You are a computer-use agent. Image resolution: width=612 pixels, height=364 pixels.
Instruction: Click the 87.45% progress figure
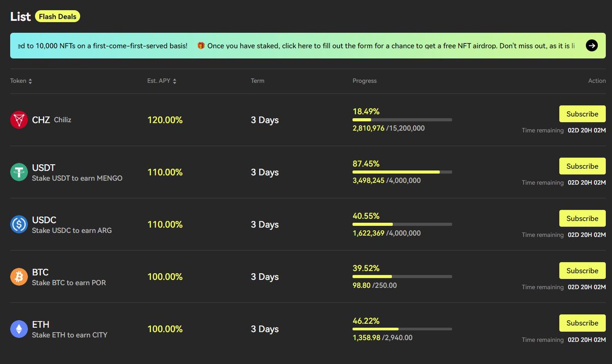(x=366, y=164)
